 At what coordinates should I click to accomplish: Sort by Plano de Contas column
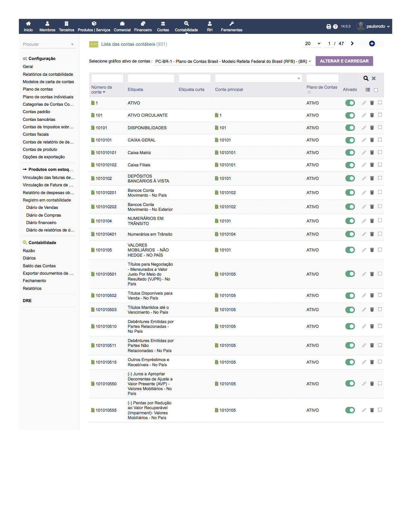pos(322,87)
